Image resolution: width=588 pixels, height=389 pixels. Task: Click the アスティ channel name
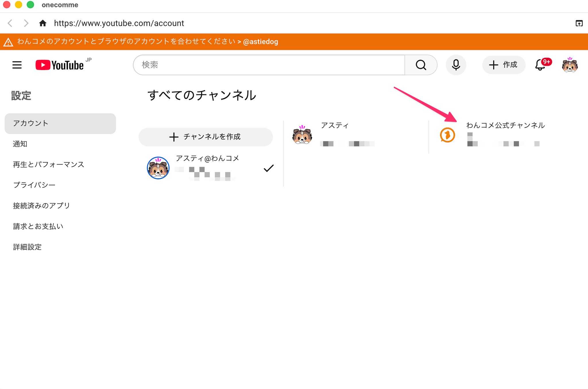click(x=335, y=125)
